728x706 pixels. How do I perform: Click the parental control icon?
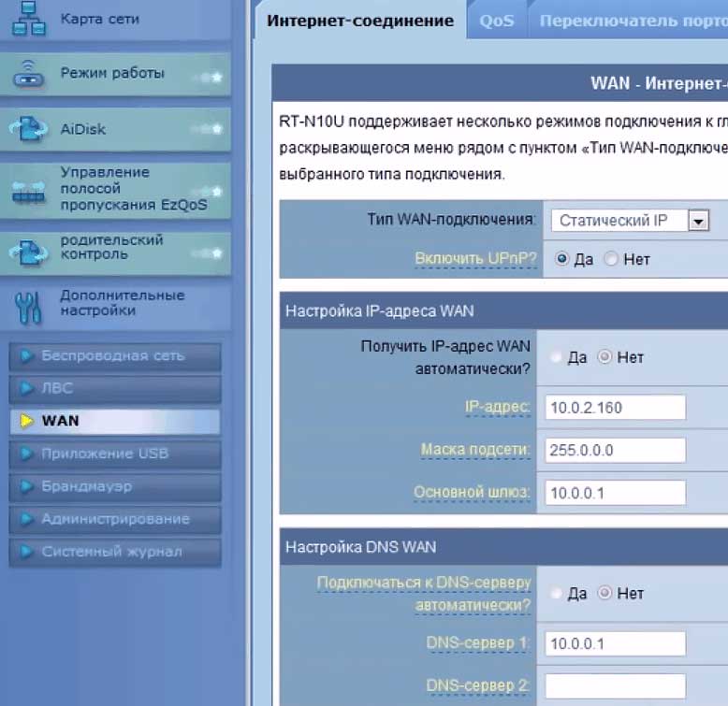pos(28,253)
